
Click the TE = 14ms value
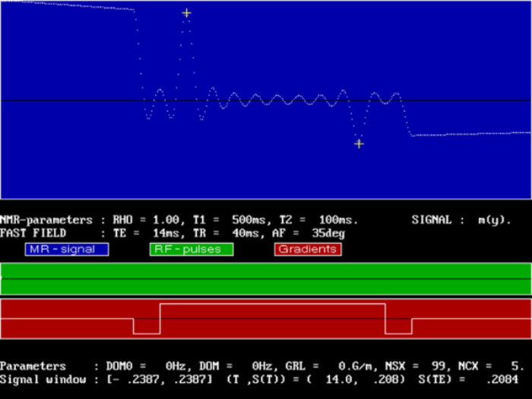click(147, 233)
